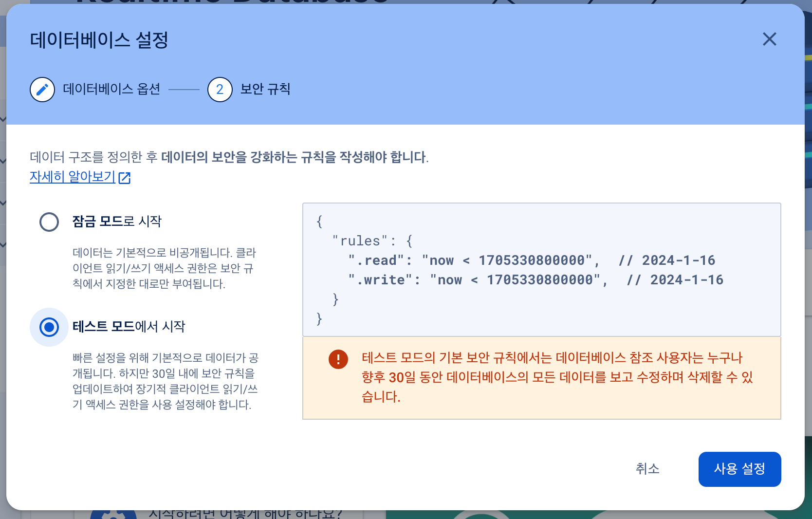Select 잠금 모드로 시작 radio button
The height and width of the screenshot is (519, 812).
pyautogui.click(x=49, y=222)
